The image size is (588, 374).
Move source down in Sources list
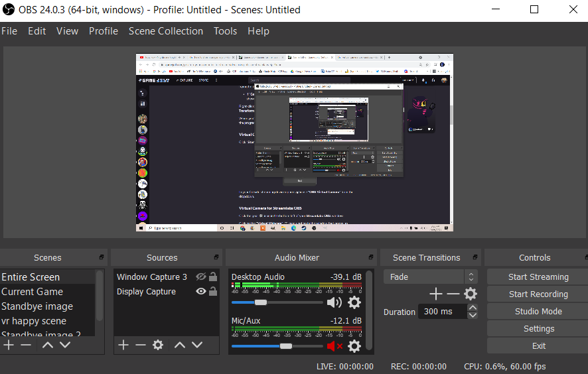point(197,345)
